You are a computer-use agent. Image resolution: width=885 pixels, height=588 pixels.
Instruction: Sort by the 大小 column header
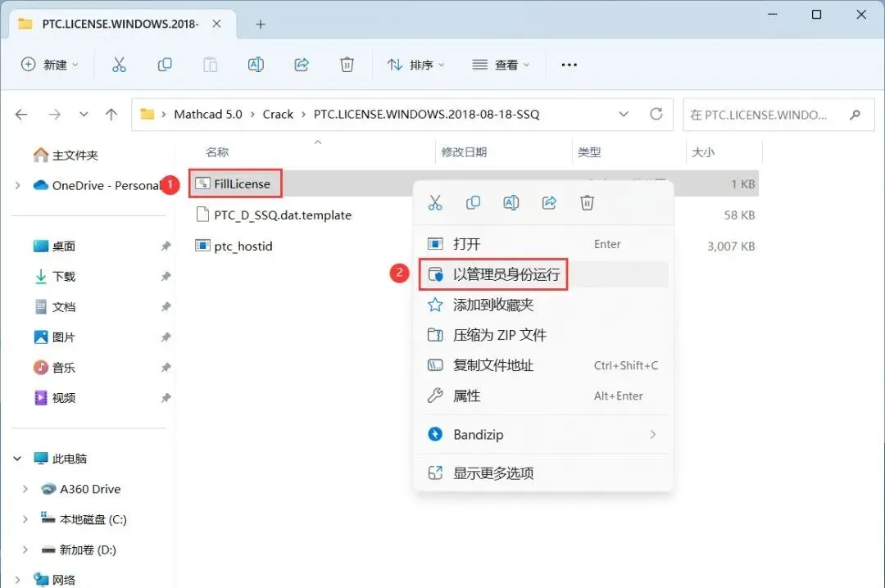[x=703, y=152]
